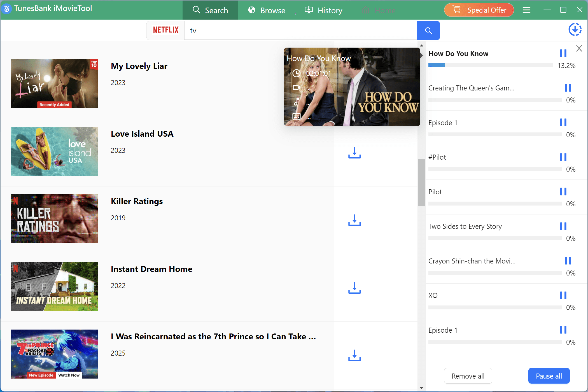Open the 7th Prince anime thumbnail

pyautogui.click(x=54, y=354)
